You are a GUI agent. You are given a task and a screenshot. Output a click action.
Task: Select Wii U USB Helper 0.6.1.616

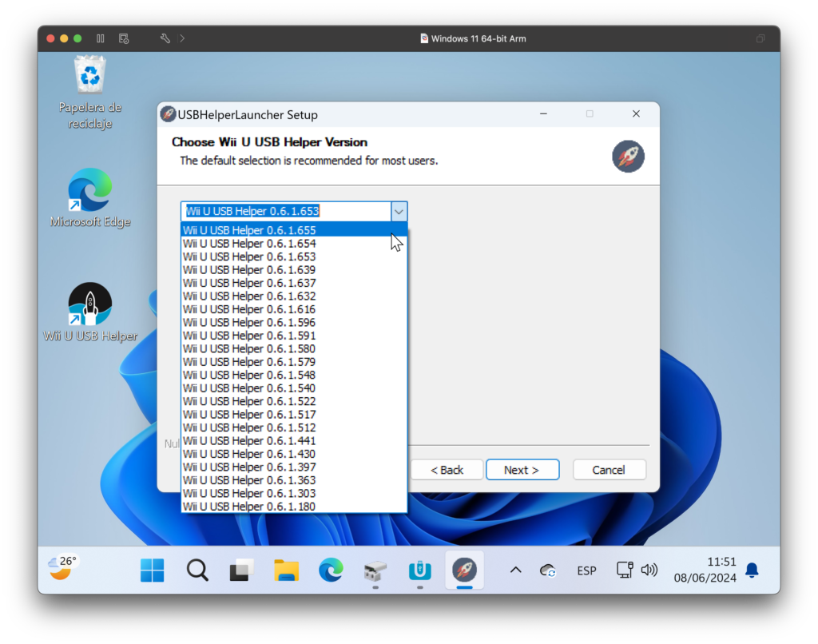[294, 309]
